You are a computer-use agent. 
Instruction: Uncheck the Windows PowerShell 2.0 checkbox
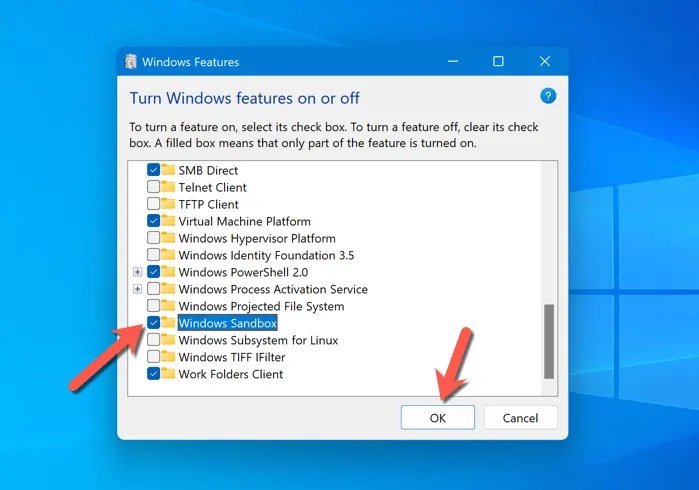coord(153,272)
